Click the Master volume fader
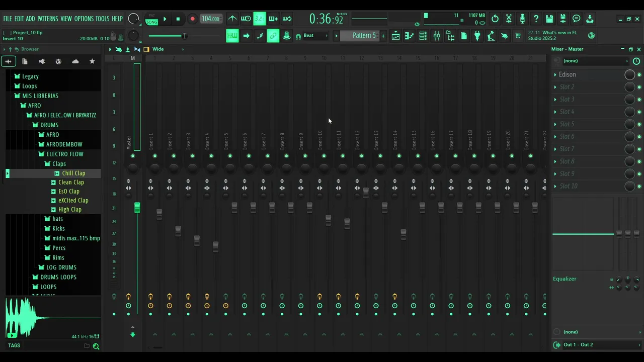The height and width of the screenshot is (362, 644). point(137,208)
